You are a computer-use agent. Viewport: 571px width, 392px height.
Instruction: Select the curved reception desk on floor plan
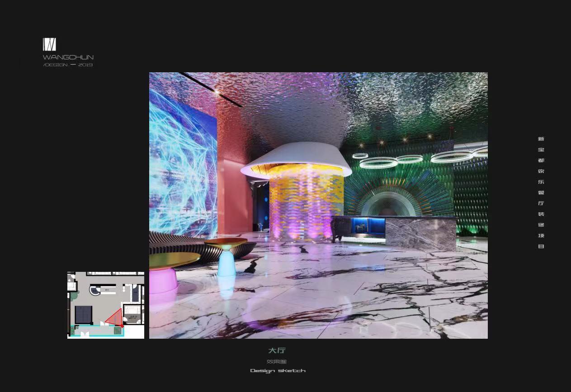[95, 290]
